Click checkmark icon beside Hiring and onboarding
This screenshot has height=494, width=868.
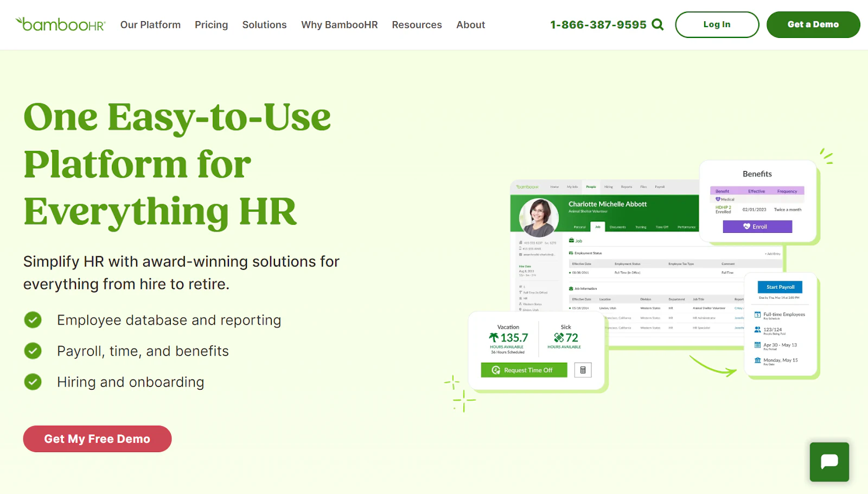(x=33, y=382)
